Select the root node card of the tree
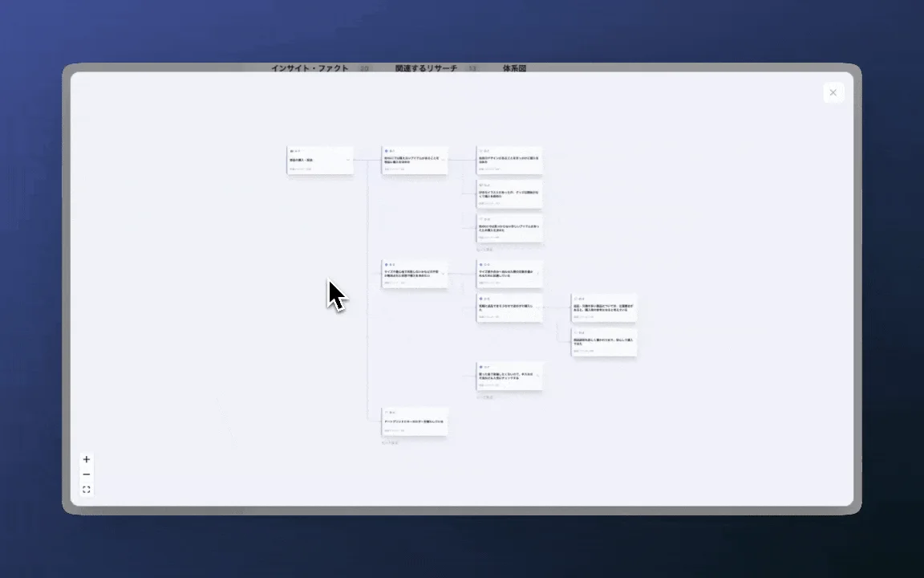924x578 pixels. coord(320,161)
